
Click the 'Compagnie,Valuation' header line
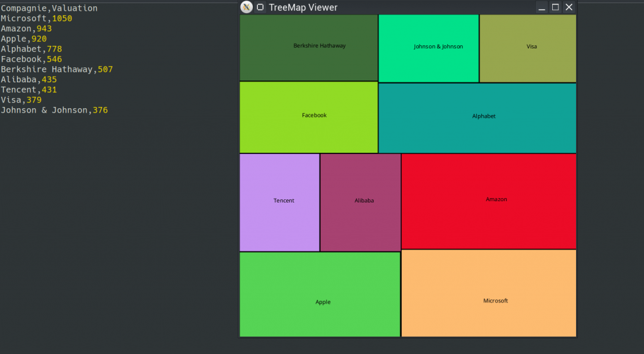pos(49,8)
